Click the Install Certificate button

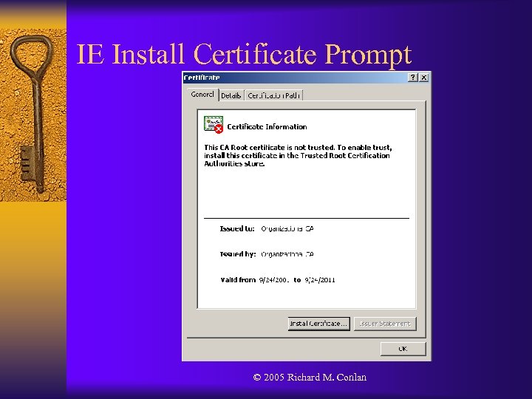click(x=318, y=324)
